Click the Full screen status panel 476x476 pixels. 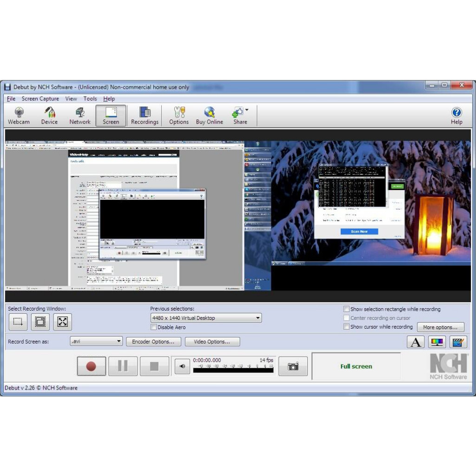356,366
